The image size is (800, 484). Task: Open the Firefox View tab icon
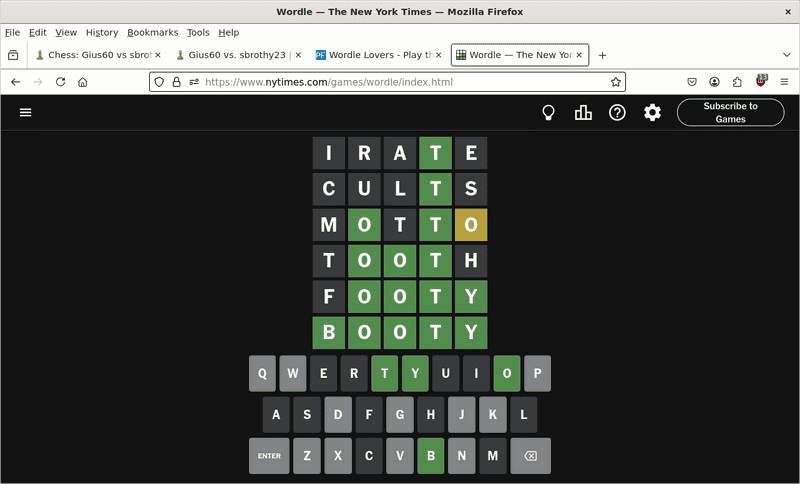pos(13,55)
